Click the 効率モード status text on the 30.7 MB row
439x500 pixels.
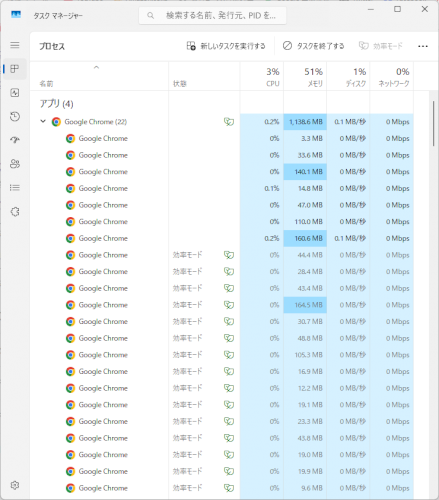(187, 322)
